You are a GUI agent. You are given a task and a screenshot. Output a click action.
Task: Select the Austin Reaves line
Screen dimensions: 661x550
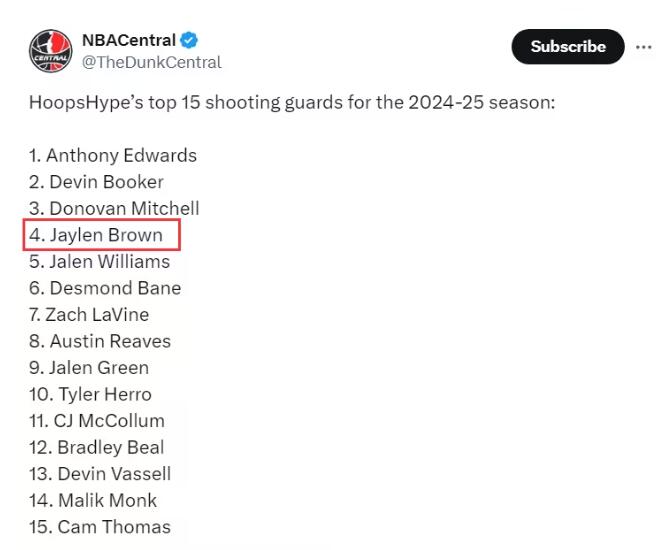100,341
